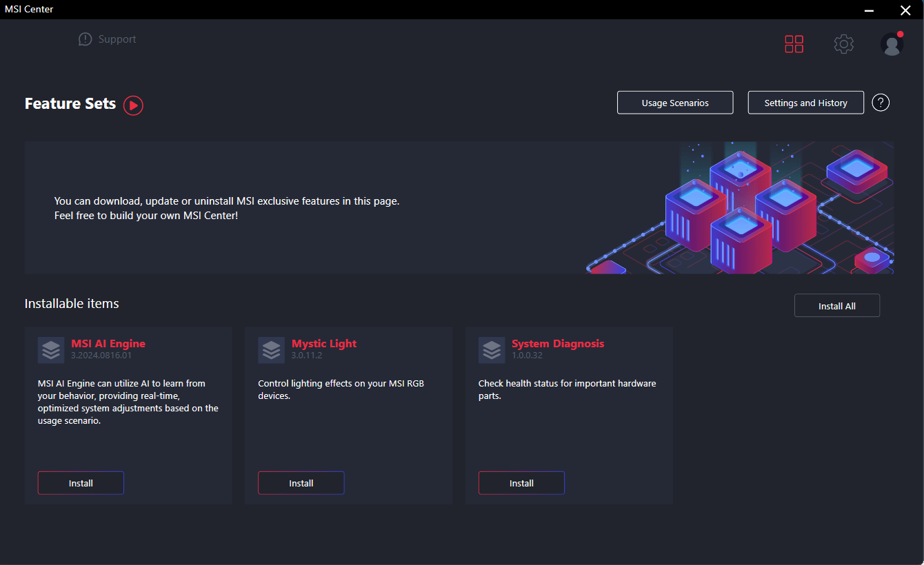Click the System Diagnosis description text
This screenshot has height=565, width=924.
pos(568,389)
